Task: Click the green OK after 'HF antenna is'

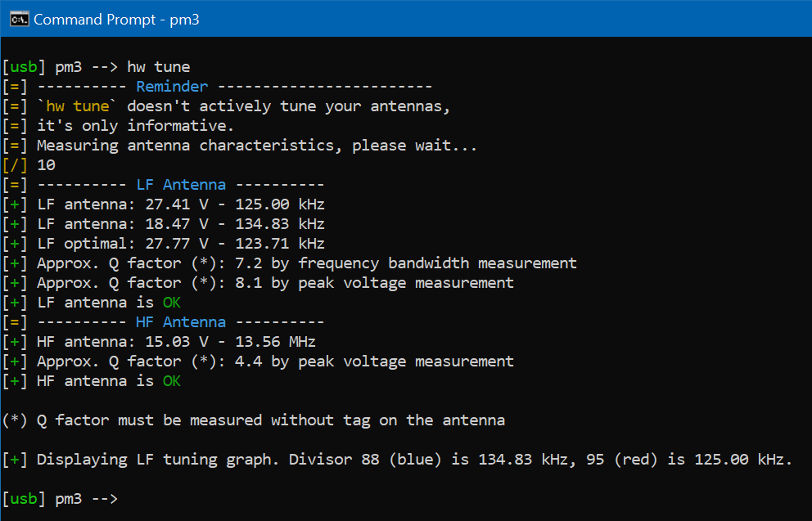Action: click(x=171, y=381)
